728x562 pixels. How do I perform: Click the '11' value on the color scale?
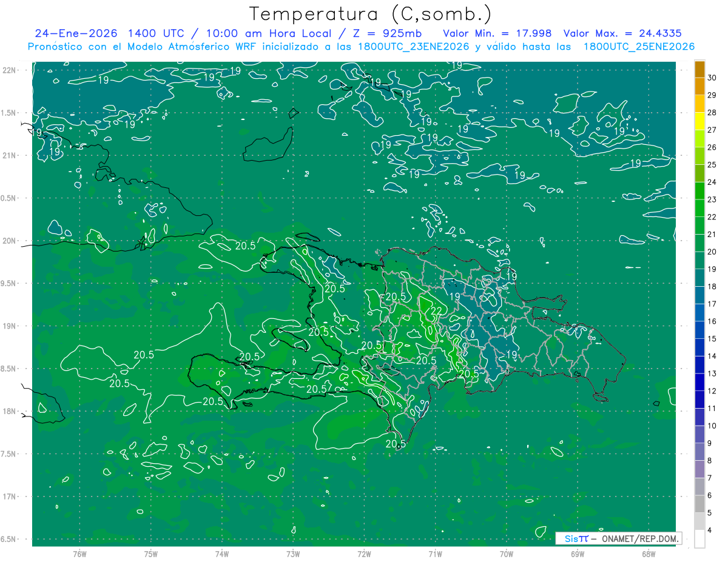(x=712, y=409)
